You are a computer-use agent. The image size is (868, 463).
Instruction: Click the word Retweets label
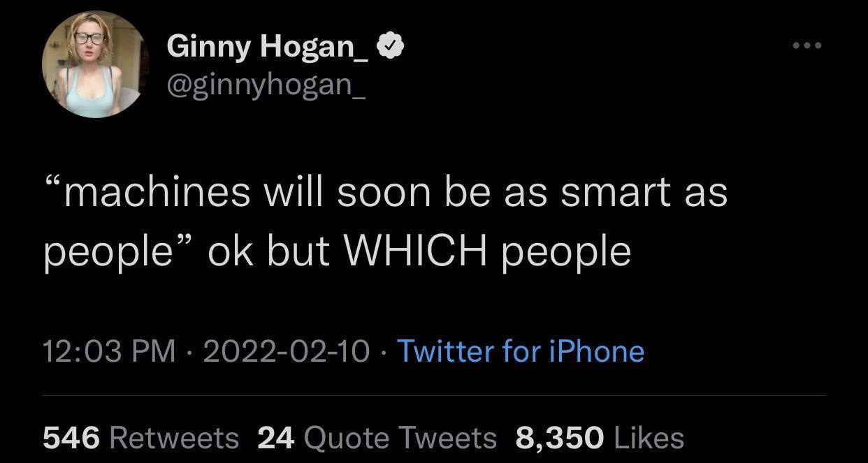point(175,438)
